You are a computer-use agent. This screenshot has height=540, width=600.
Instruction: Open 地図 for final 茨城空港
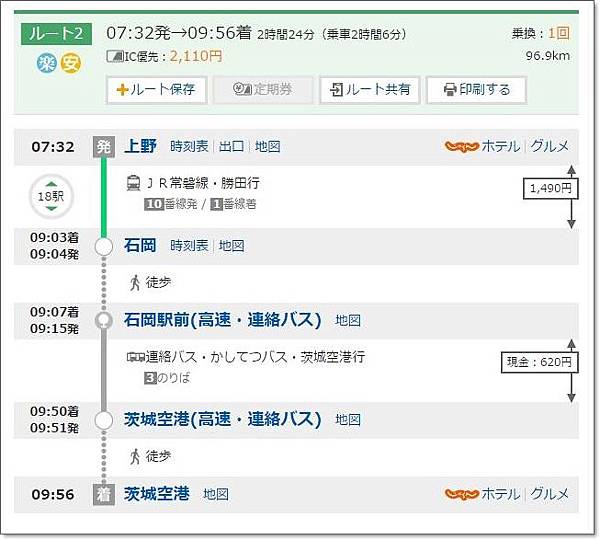[216, 494]
